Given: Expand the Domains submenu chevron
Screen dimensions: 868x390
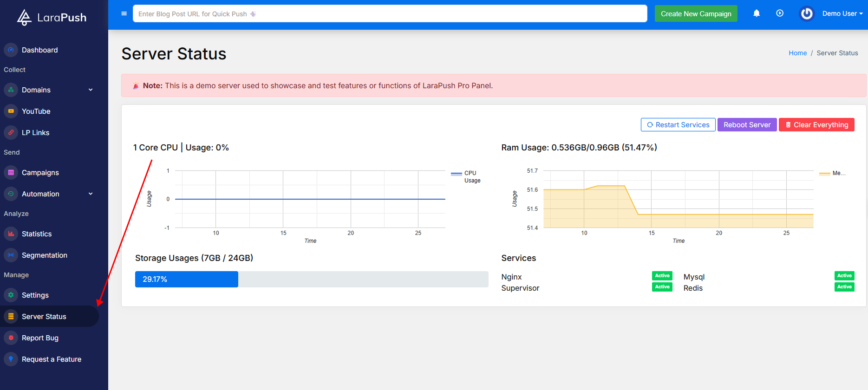Looking at the screenshot, I should click(91, 90).
